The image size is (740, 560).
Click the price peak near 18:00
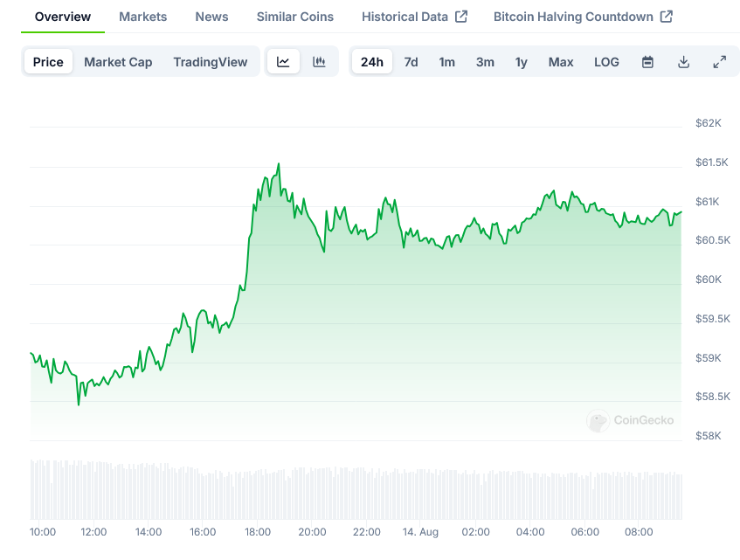pos(279,164)
